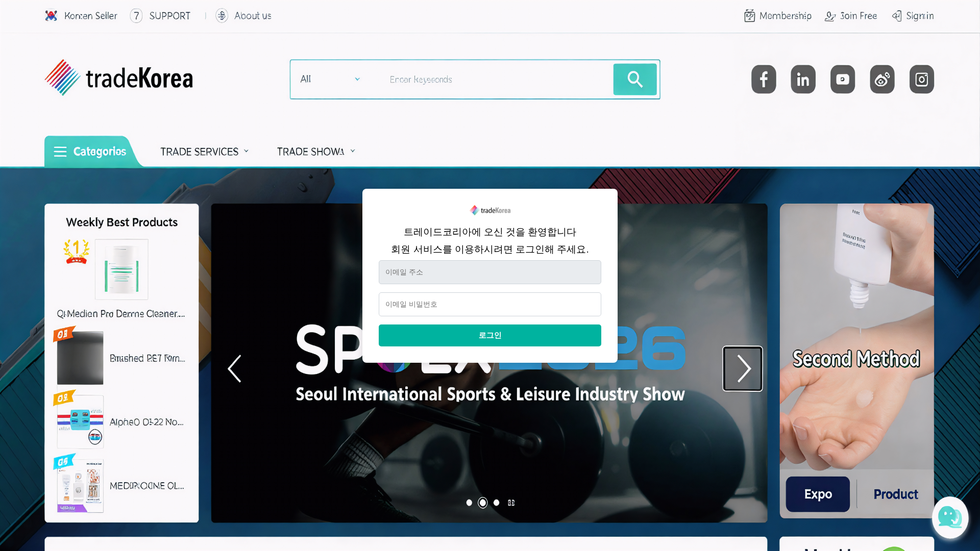Open the rank 1 Derma Cleaner product image
This screenshot has width=980, height=551.
tap(121, 269)
